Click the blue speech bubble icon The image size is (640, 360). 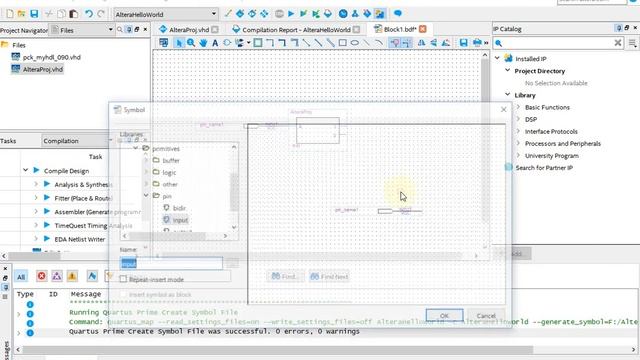point(398,14)
